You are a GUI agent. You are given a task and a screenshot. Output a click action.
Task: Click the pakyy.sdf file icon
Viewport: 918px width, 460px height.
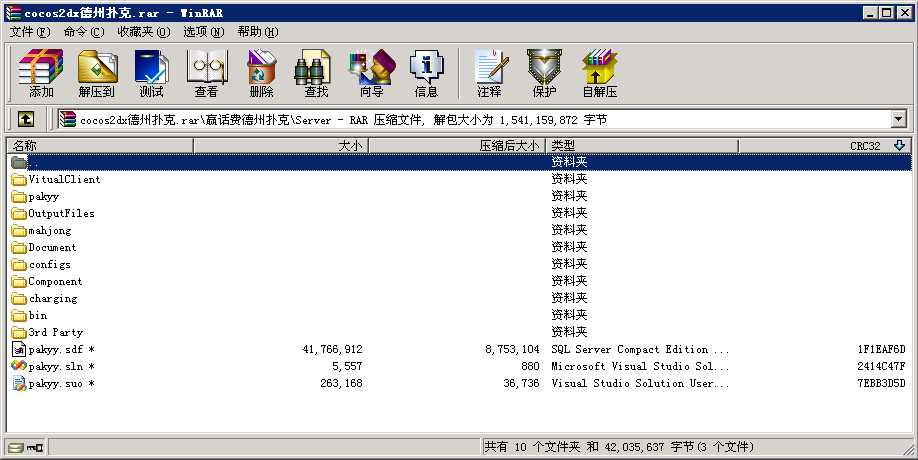coord(19,349)
